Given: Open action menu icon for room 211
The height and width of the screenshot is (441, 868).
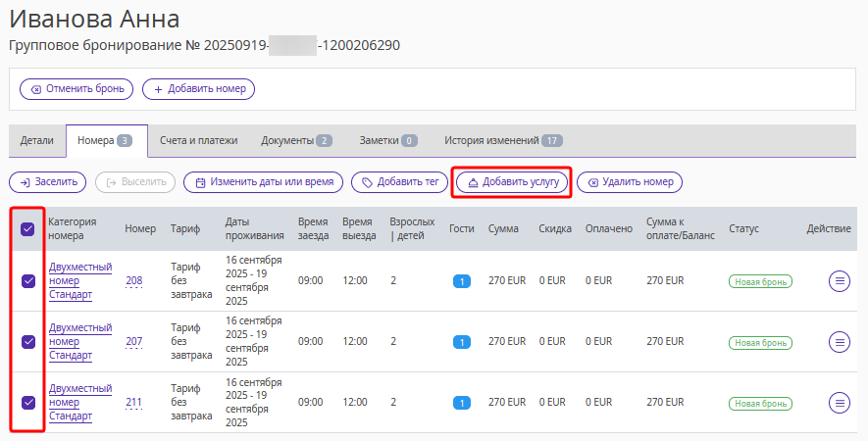Looking at the screenshot, I should coord(840,402).
